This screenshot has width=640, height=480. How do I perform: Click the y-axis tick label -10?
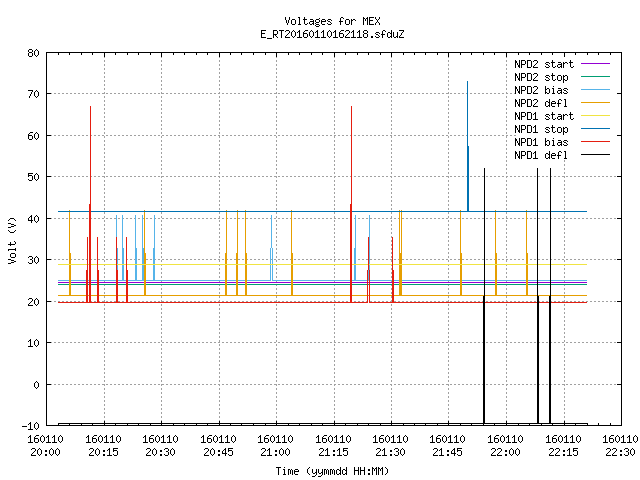point(31,426)
